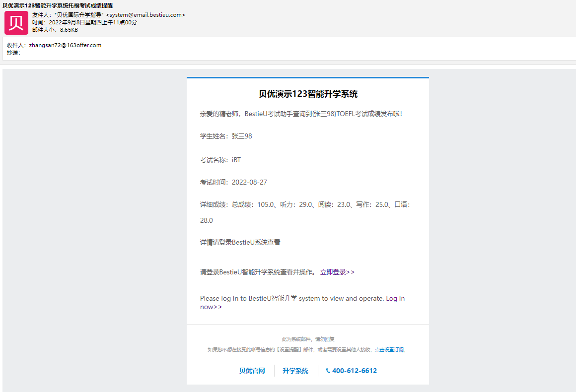Click the 考试名称 iBT line
Viewport: 576px width, 392px height.
point(220,160)
